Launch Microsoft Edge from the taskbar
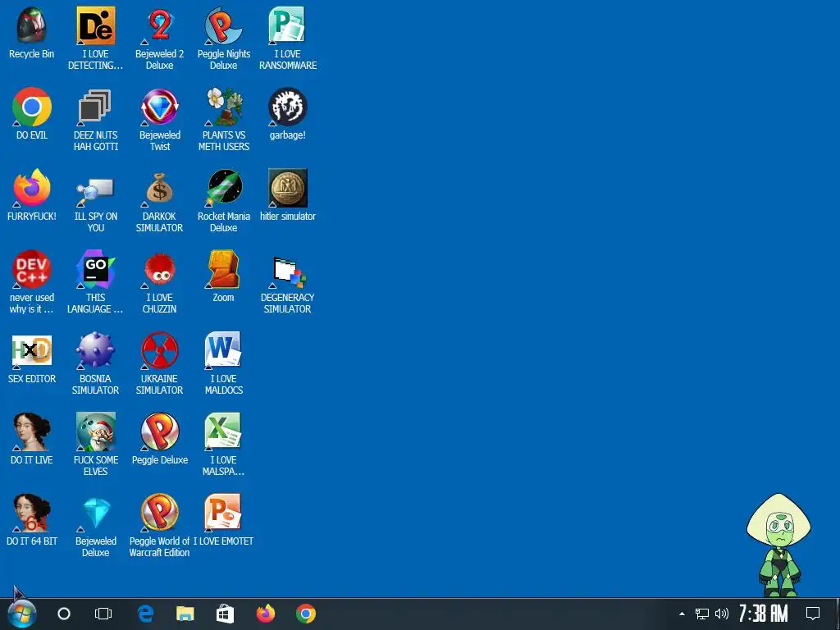This screenshot has height=630, width=840. [x=145, y=614]
